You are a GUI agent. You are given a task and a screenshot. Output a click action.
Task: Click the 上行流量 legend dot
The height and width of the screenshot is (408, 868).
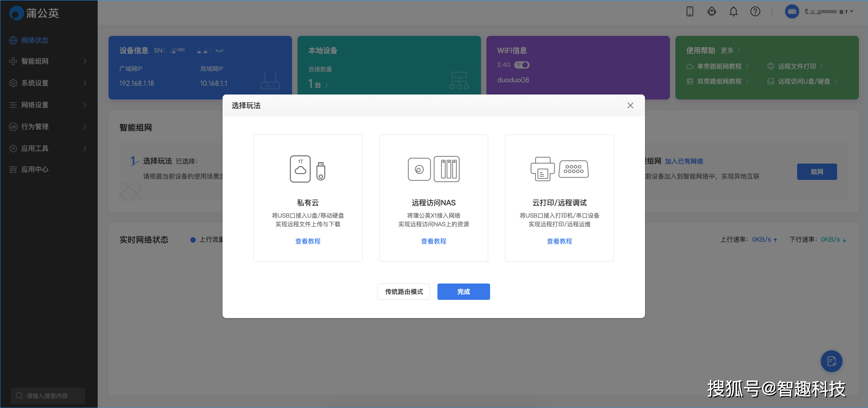(193, 239)
